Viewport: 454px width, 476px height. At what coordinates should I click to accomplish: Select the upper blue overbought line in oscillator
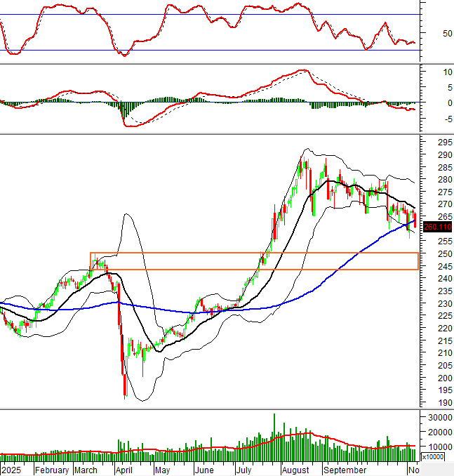click(211, 15)
